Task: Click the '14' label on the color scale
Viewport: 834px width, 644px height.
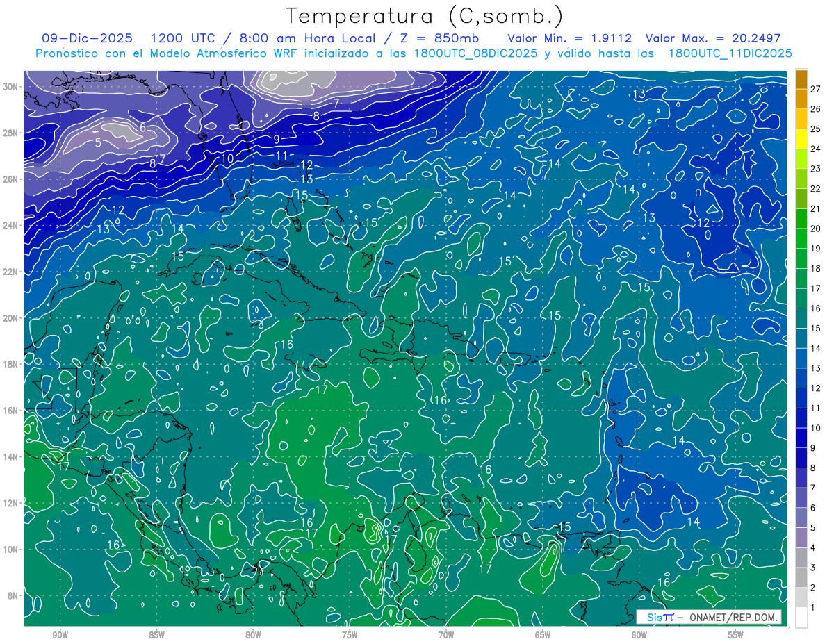Action: coord(816,348)
